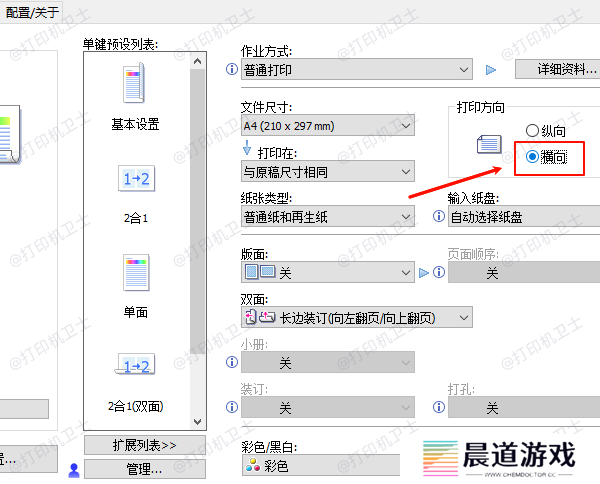Open the 彩色/黑白 color mode dropdown
This screenshot has height=484, width=600.
point(321,465)
